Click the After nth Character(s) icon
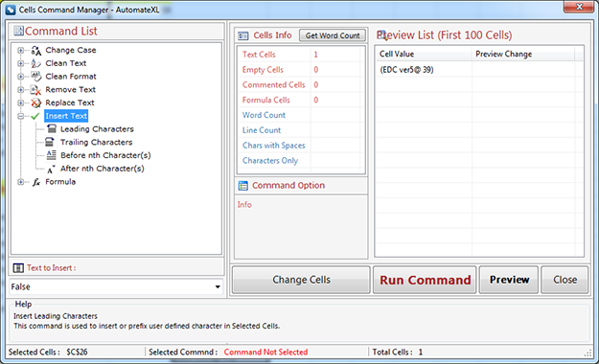599x364 pixels. coord(51,169)
